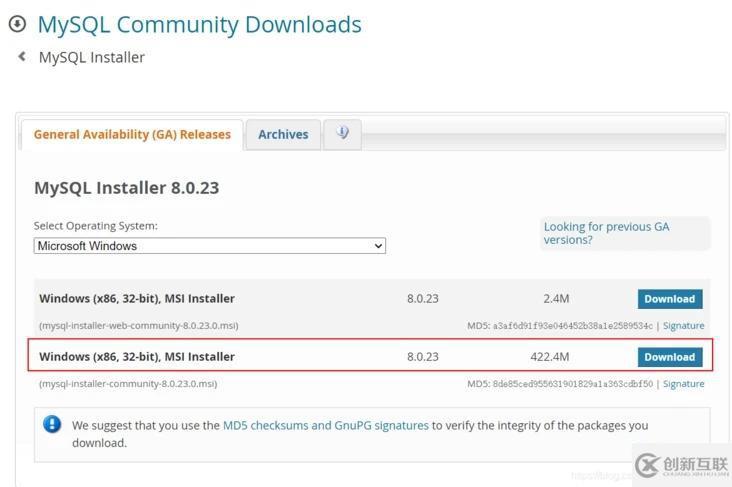Click the download circle icon beside the page title
The image size is (732, 487).
point(17,23)
